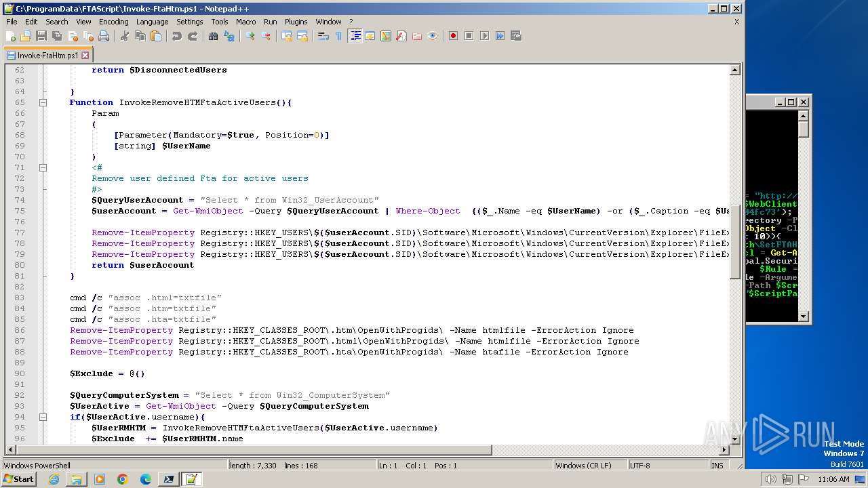The width and height of the screenshot is (868, 488).
Task: Open the User Defined Language icon
Action: click(370, 36)
